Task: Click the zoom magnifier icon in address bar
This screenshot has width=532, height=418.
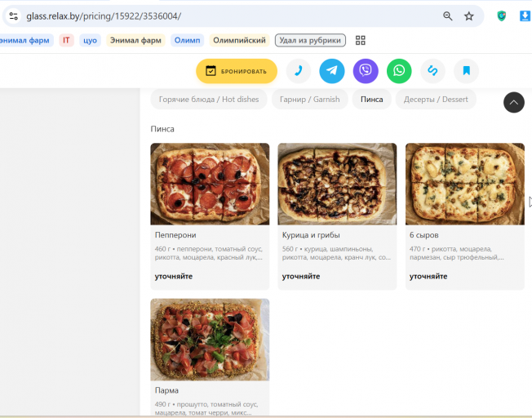Action: pos(447,16)
